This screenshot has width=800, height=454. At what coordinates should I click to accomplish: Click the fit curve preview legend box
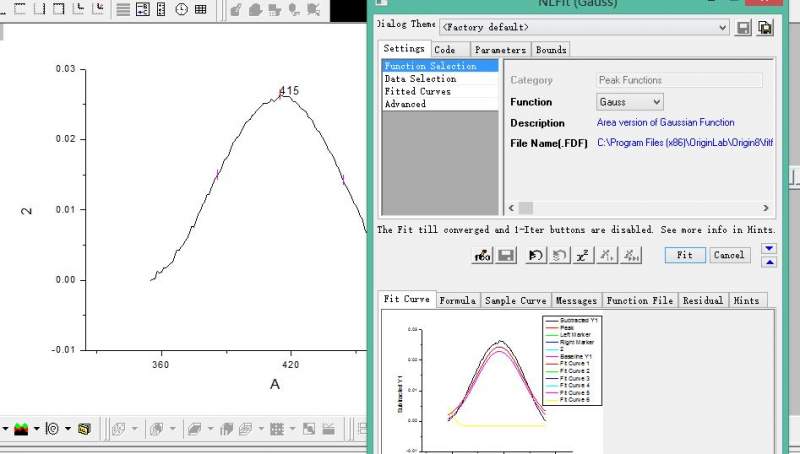572,361
